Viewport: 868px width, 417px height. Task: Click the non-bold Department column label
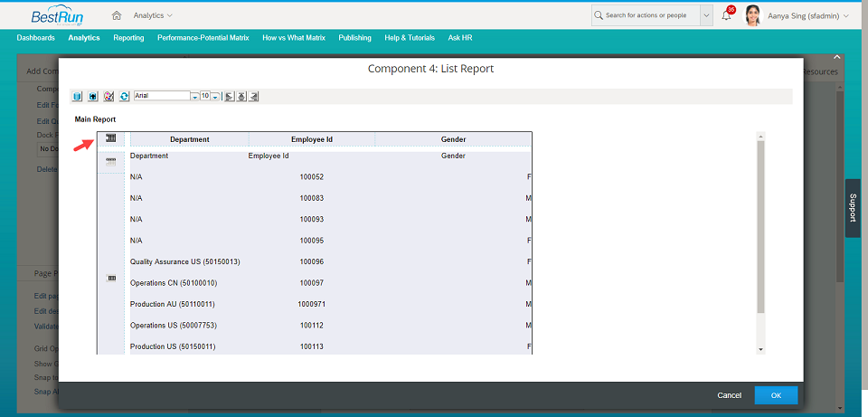[x=149, y=156]
